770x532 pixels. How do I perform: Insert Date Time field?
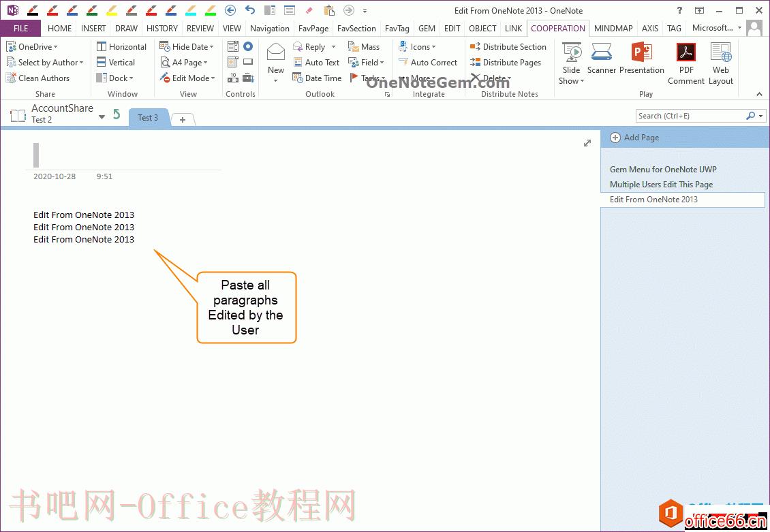(x=317, y=78)
